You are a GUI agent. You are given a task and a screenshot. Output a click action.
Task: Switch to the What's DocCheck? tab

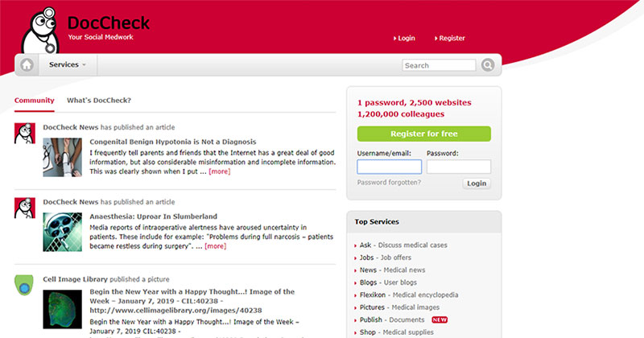[x=99, y=101]
